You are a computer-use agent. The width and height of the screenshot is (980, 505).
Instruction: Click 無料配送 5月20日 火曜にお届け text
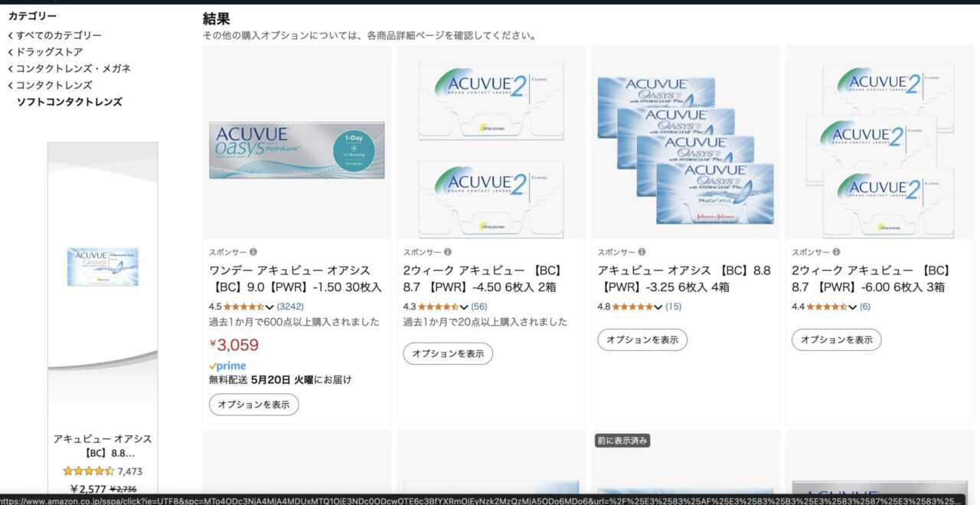(x=280, y=379)
